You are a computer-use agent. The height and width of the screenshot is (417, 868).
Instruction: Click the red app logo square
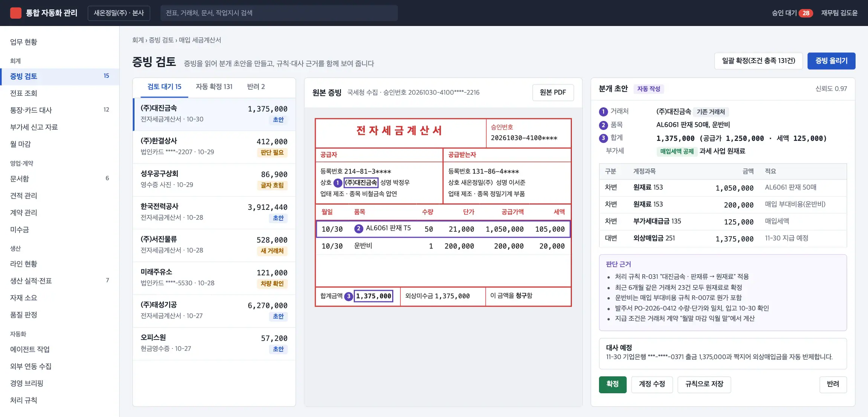pyautogui.click(x=15, y=13)
